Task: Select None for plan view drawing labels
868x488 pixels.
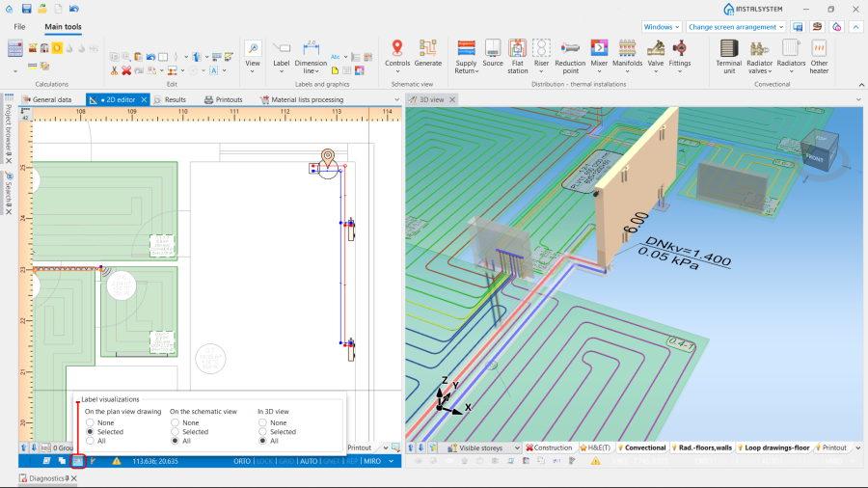Action: point(90,422)
